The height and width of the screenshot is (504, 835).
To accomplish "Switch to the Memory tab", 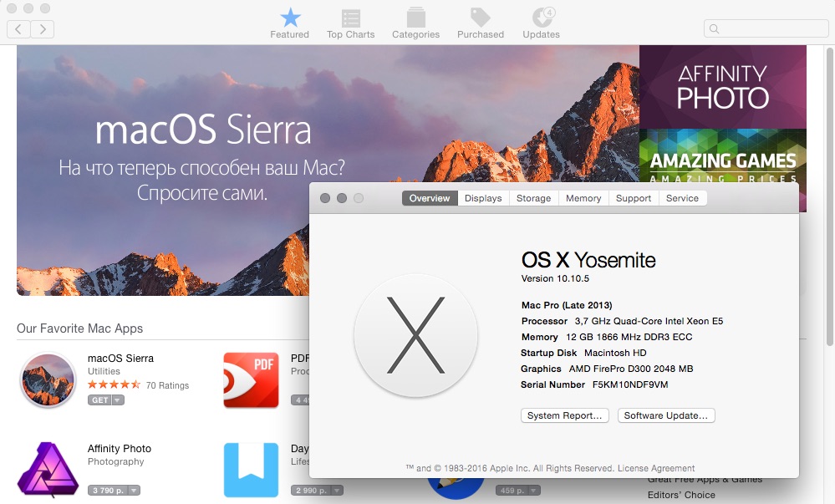I will [583, 198].
